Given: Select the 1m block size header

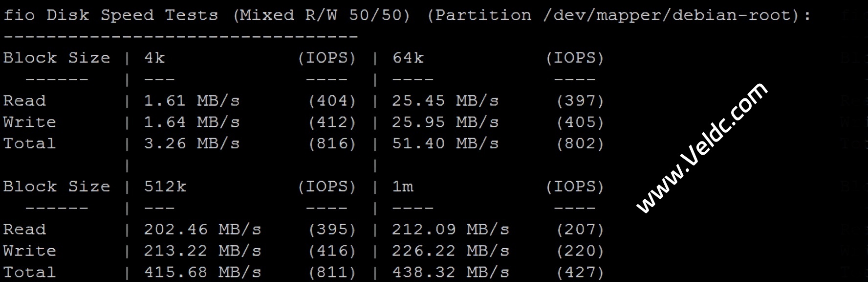Looking at the screenshot, I should point(403,187).
